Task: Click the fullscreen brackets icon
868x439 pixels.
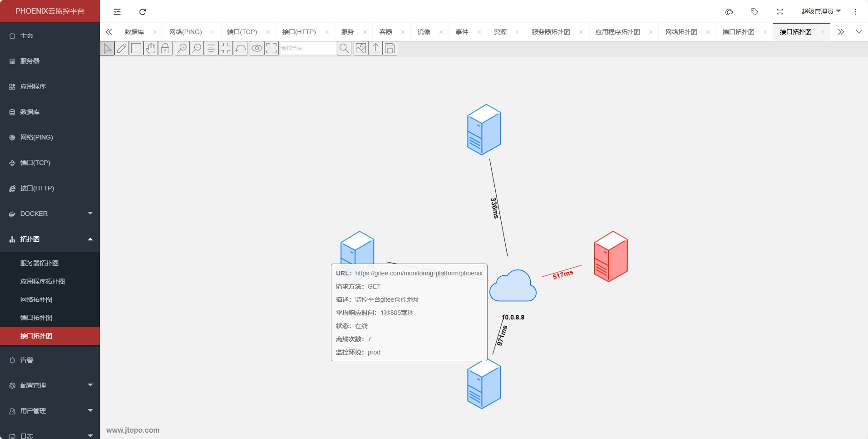Action: pos(271,48)
